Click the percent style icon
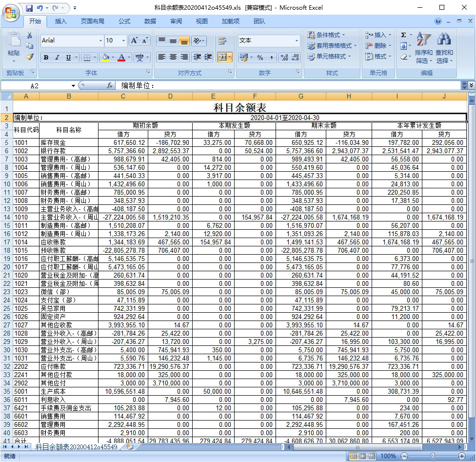 click(260, 58)
